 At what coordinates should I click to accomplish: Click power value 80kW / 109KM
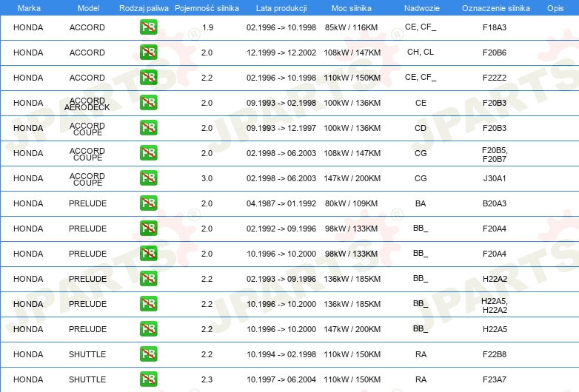point(352,203)
